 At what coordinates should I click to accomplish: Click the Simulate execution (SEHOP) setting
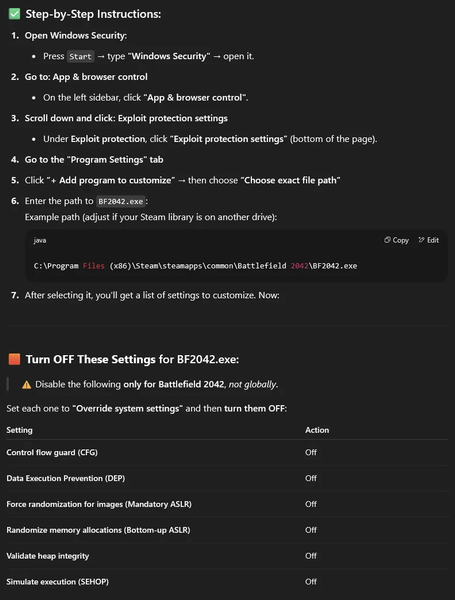click(57, 582)
